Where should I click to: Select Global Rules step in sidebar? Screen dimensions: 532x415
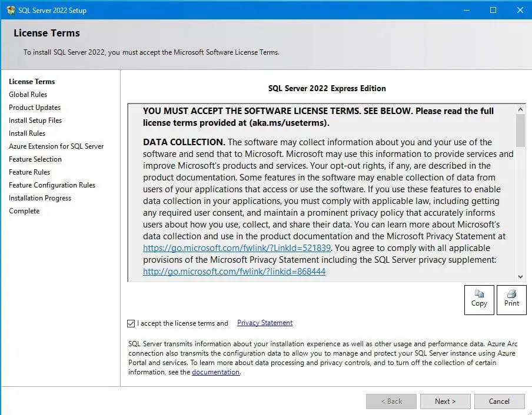click(28, 95)
